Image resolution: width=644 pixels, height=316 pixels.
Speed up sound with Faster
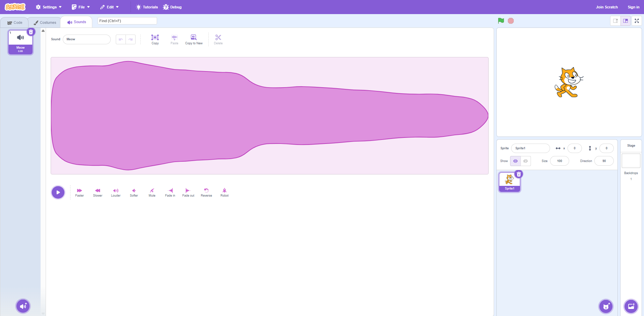coord(80,192)
